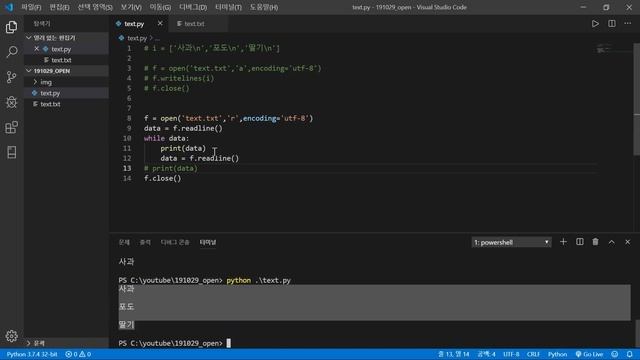Switch to Output panel tab (출력)
Screen dimensions: 640x360
(x=145, y=242)
